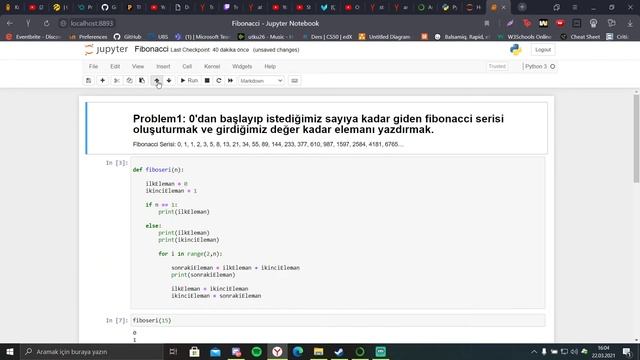Open Task View on the taskbar
Image resolution: width=640 pixels, height=360 pixels.
click(x=173, y=351)
